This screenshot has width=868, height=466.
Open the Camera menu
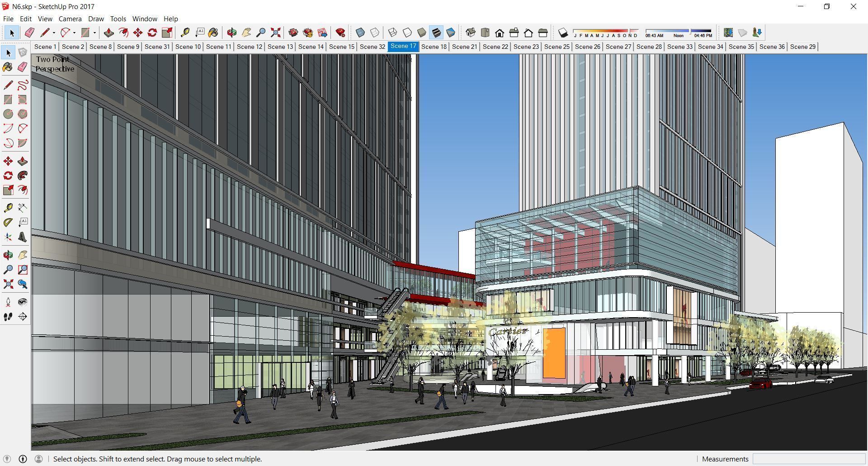pos(70,19)
